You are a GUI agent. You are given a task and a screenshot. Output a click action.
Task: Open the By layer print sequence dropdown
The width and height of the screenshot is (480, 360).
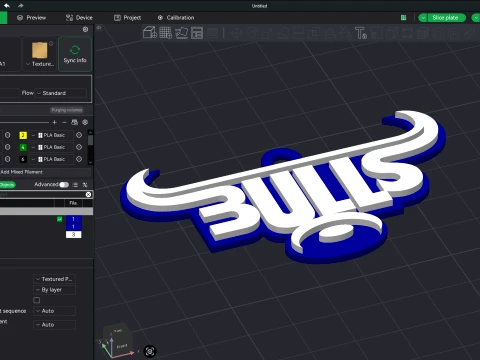pyautogui.click(x=54, y=290)
